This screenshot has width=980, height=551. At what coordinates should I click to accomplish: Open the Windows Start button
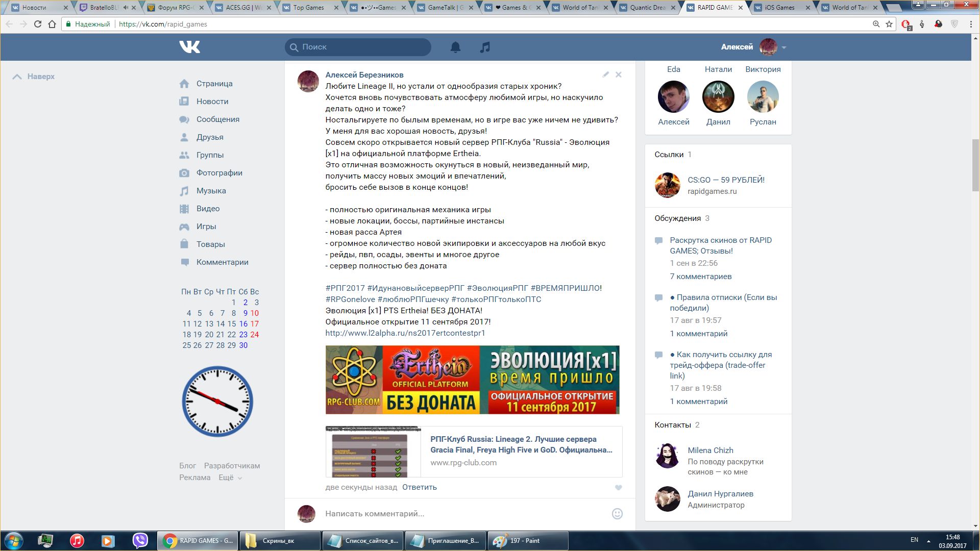[x=14, y=541]
